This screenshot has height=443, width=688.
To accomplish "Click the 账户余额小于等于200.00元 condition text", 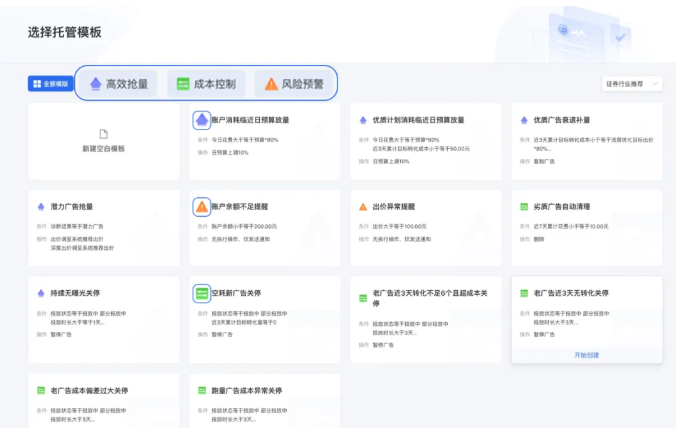I will click(244, 227).
